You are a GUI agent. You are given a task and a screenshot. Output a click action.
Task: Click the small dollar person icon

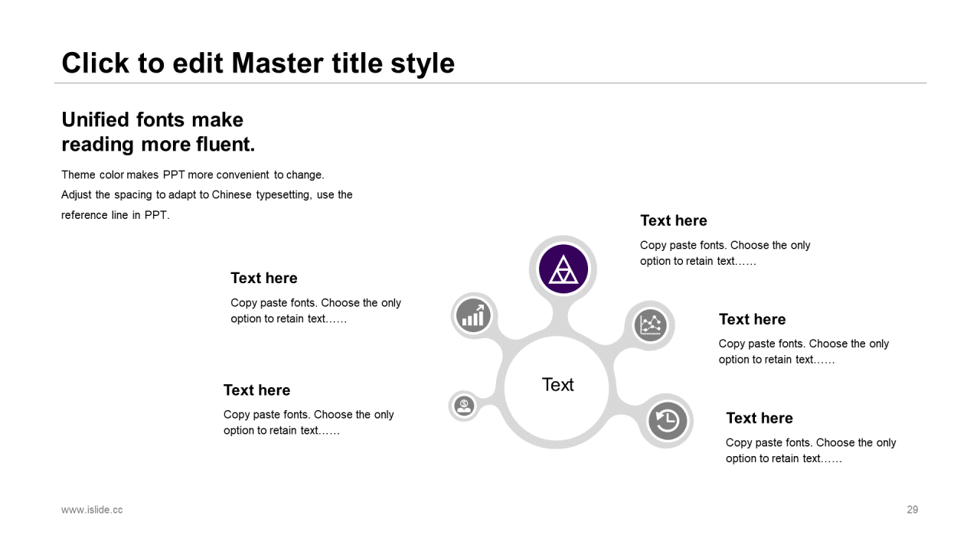coord(464,406)
